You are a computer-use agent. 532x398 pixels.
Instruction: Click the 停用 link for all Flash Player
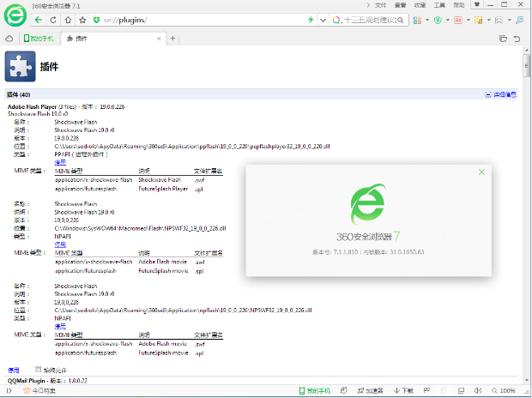coord(14,371)
